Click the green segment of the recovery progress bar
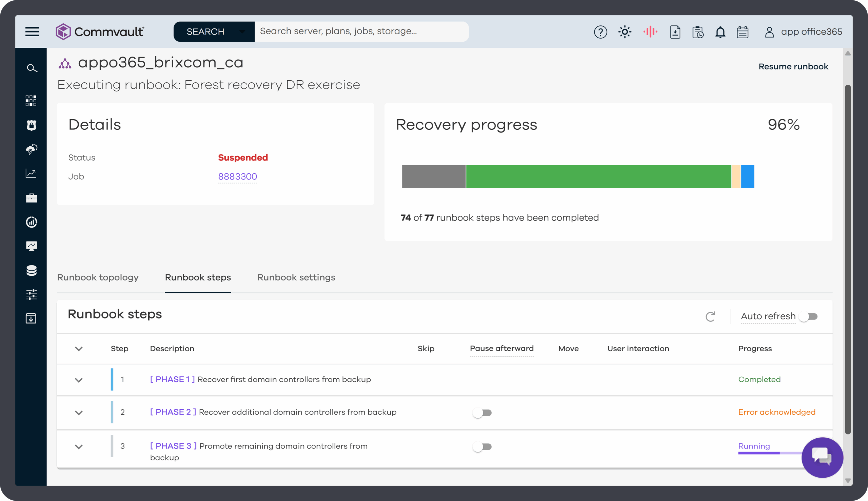This screenshot has height=501, width=868. 598,176
